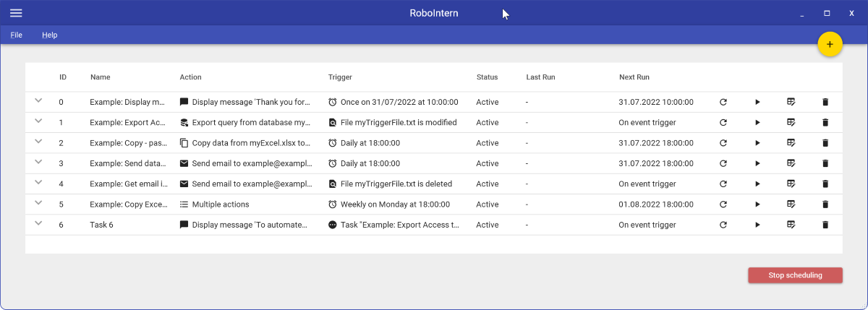Delete the task with ID 3
This screenshot has height=310, width=868.
(x=825, y=163)
